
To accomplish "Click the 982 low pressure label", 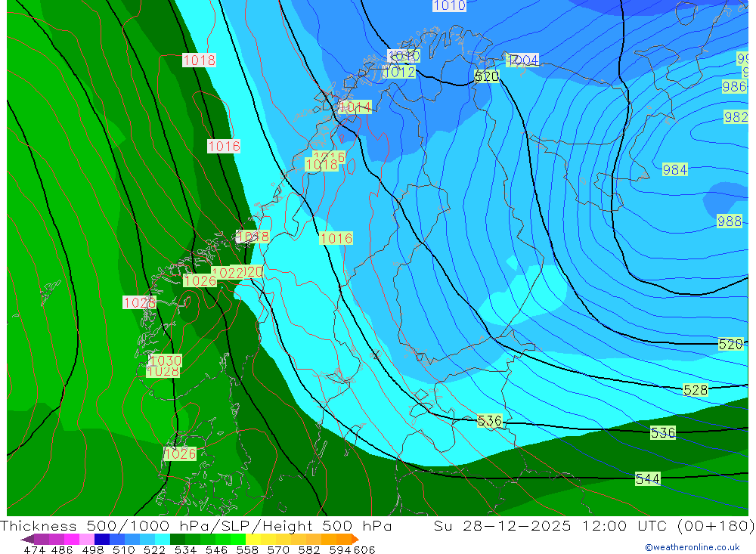I will point(736,117).
